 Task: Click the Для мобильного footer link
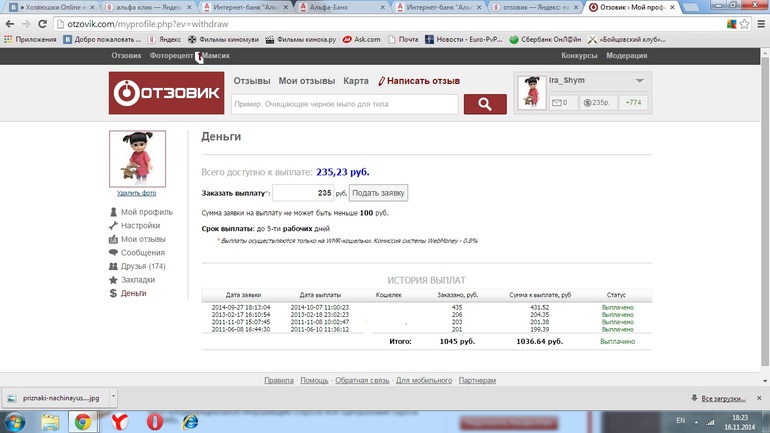[424, 380]
